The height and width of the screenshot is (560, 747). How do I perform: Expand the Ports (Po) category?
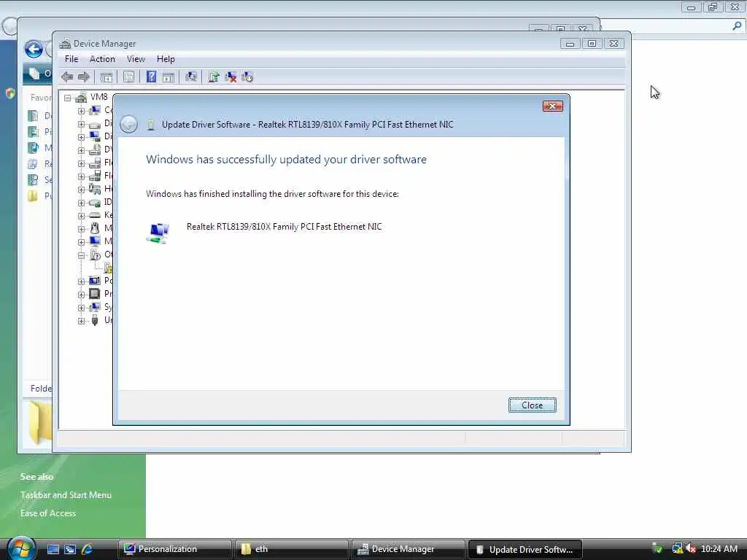tap(81, 281)
